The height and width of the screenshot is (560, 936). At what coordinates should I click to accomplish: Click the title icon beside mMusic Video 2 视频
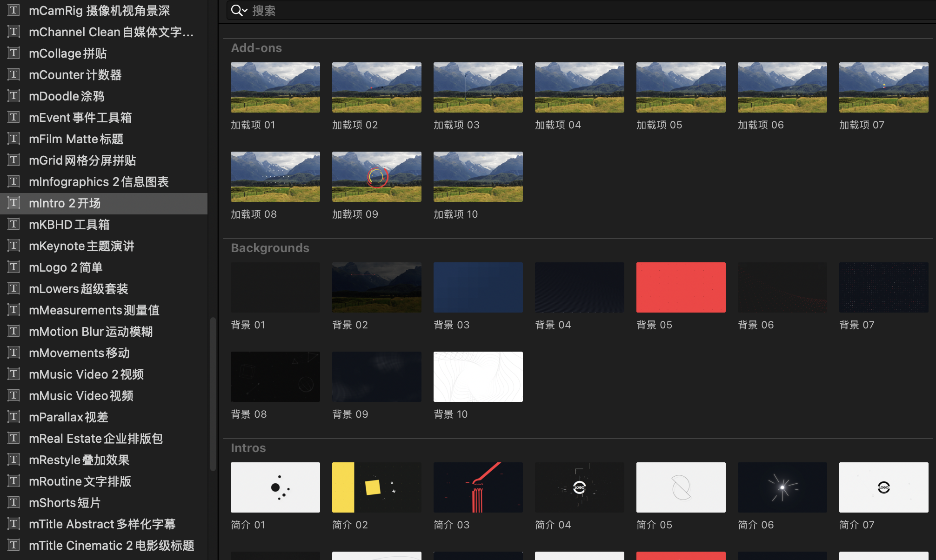[x=14, y=374]
